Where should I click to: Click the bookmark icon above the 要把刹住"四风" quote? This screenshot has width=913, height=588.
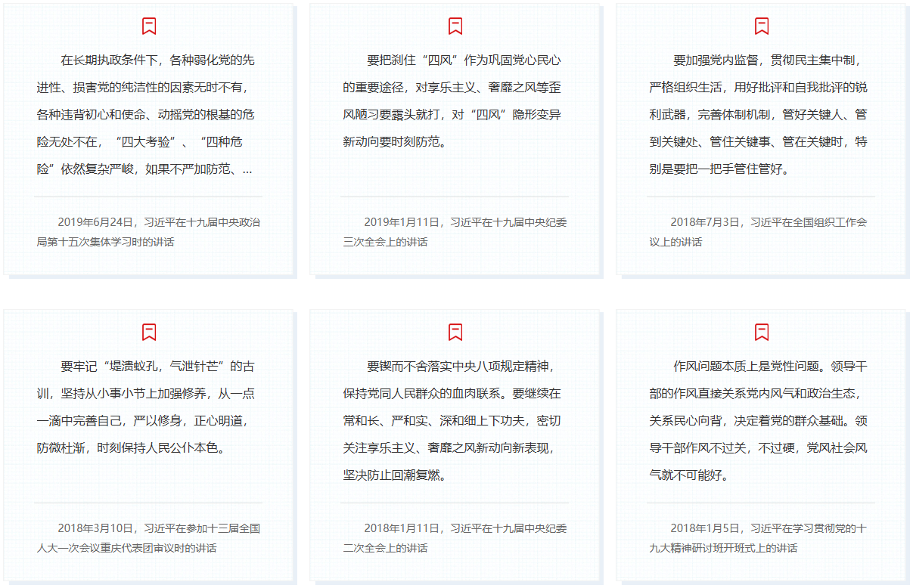click(455, 26)
